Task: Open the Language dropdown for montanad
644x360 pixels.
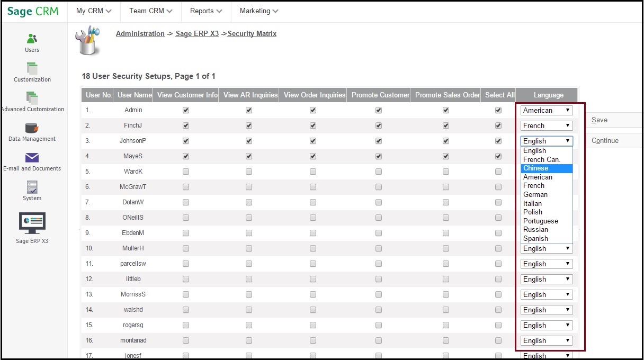Action: click(547, 340)
